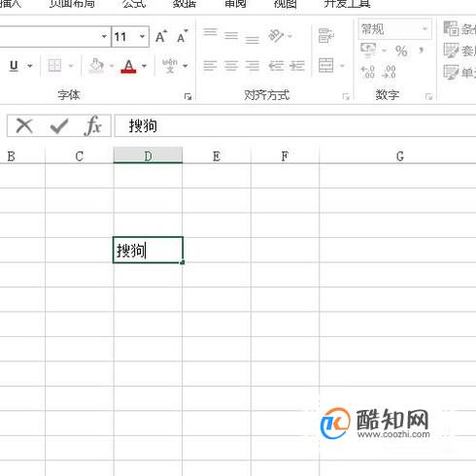
Task: Center text horizontally
Action: pos(231,66)
